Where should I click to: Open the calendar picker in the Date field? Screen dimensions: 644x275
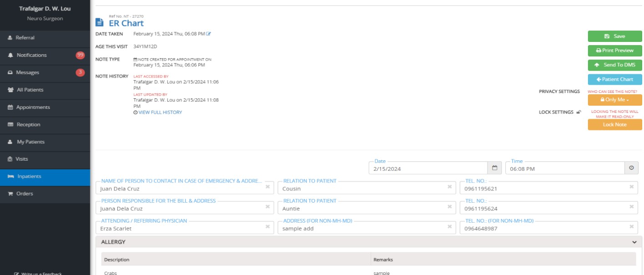click(494, 168)
